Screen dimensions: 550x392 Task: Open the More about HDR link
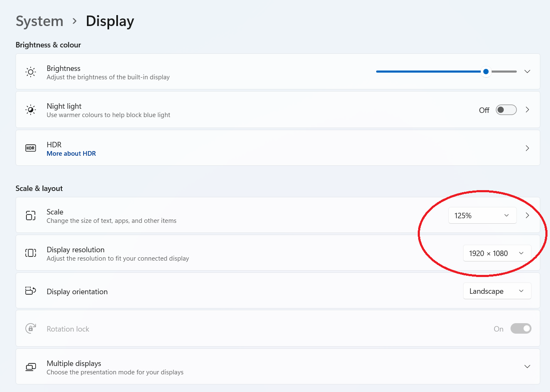[71, 154]
